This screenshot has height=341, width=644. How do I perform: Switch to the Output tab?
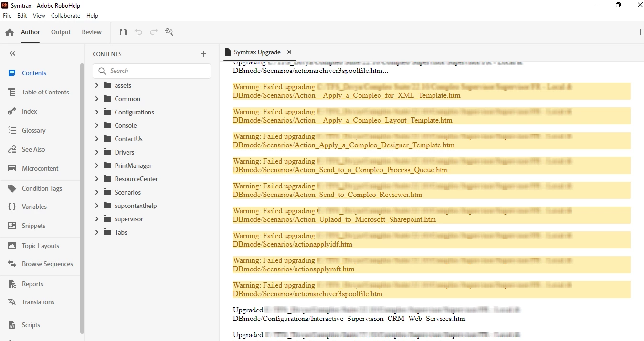pos(61,32)
